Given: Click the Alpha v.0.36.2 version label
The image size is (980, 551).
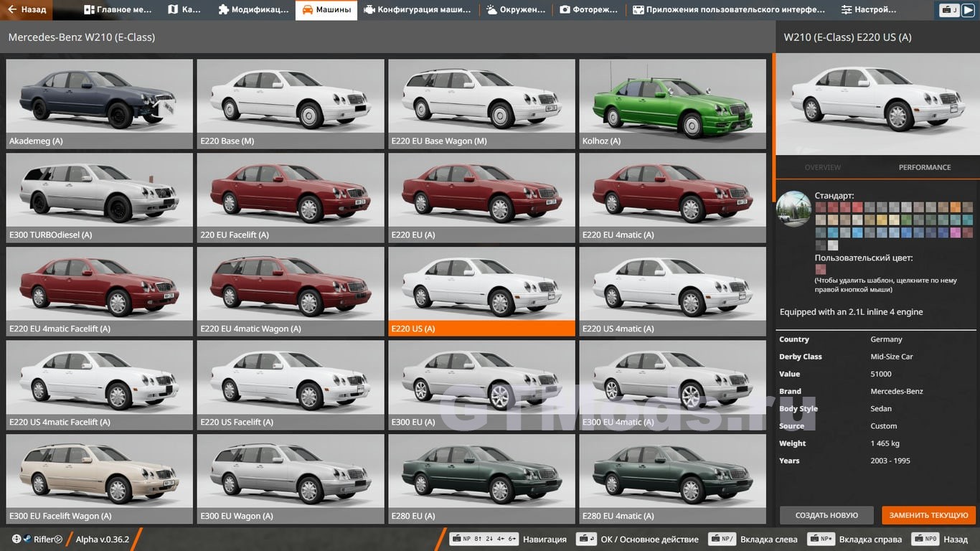Looking at the screenshot, I should click(x=103, y=540).
